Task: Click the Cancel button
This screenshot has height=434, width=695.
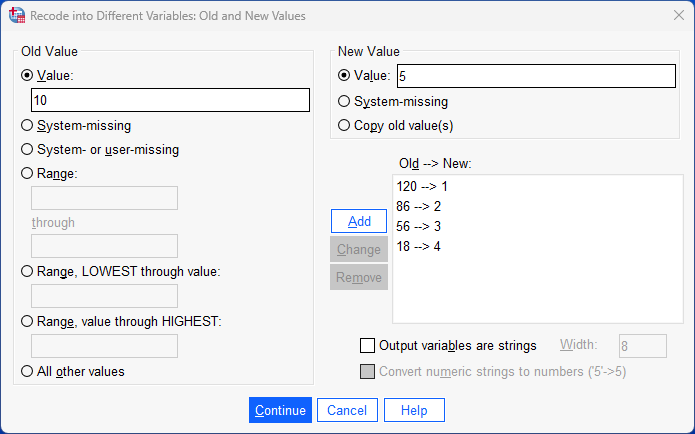Action: 347,410
